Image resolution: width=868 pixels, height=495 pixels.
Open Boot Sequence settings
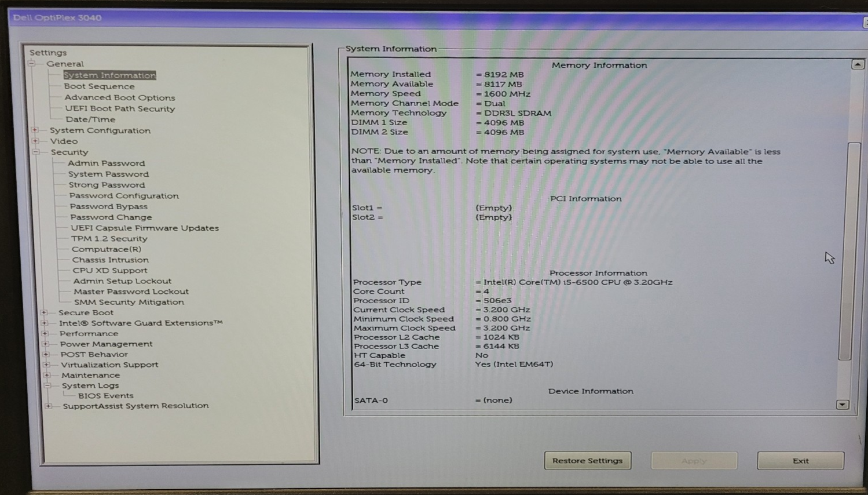(x=99, y=86)
